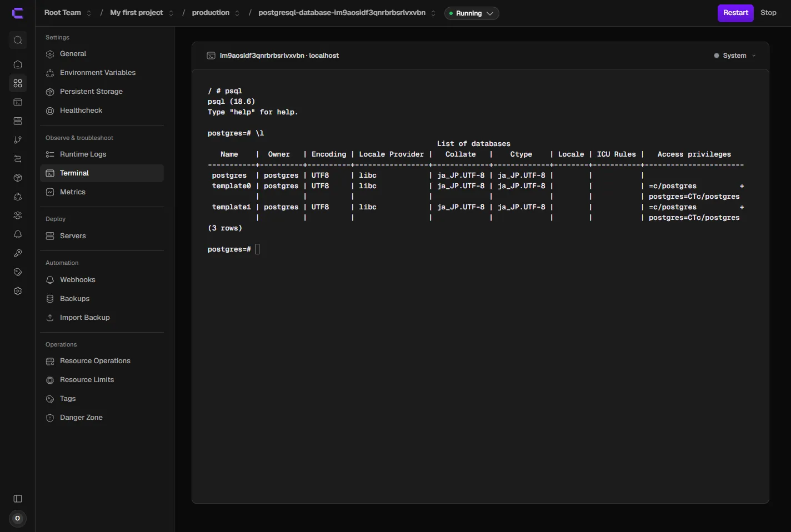Open the shared variables triangle-nodes icon
791x532 pixels.
pyautogui.click(x=18, y=197)
